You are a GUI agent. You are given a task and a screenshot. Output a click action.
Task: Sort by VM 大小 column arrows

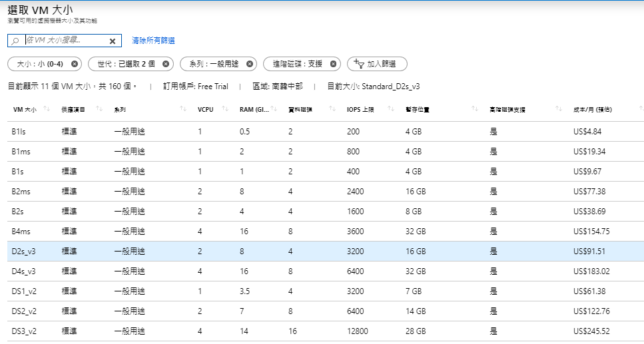click(x=47, y=108)
